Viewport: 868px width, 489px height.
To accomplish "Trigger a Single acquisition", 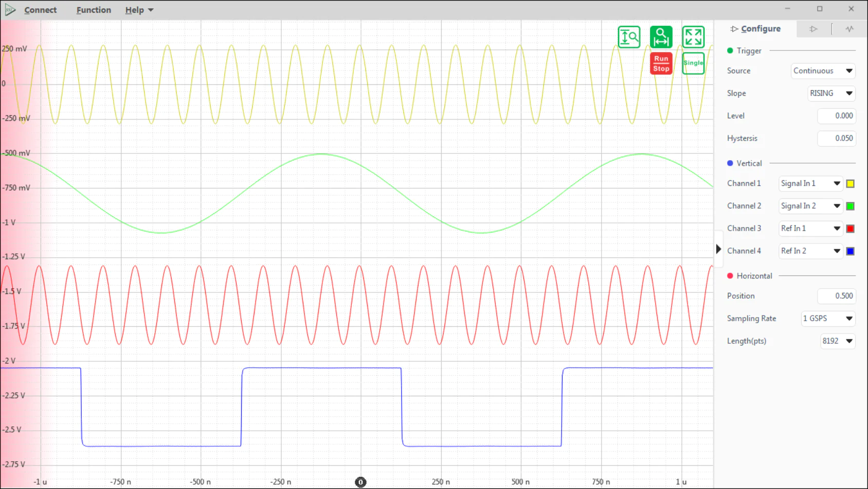I will pos(693,63).
